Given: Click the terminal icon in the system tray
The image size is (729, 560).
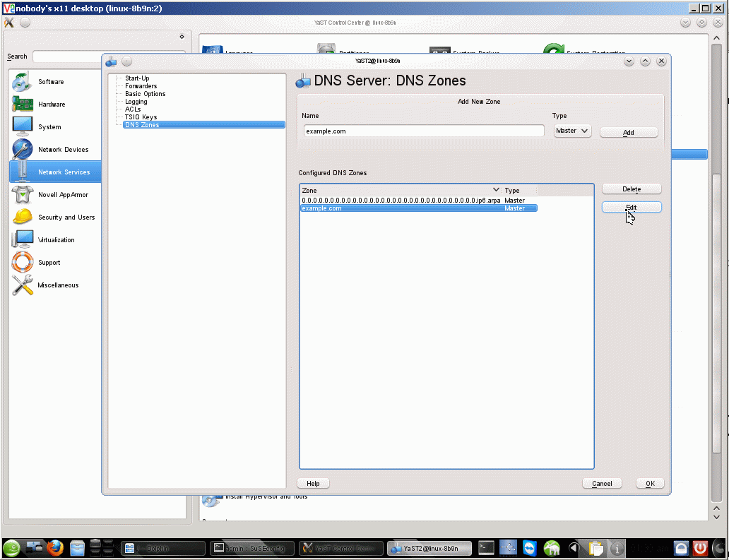Looking at the screenshot, I should pyautogui.click(x=486, y=549).
